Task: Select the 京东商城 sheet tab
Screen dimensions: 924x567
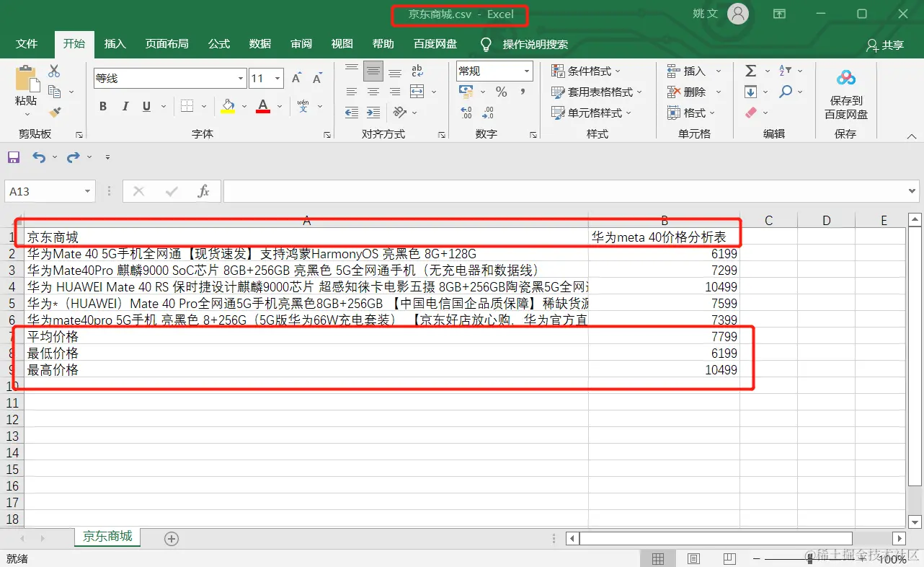Action: pyautogui.click(x=107, y=537)
